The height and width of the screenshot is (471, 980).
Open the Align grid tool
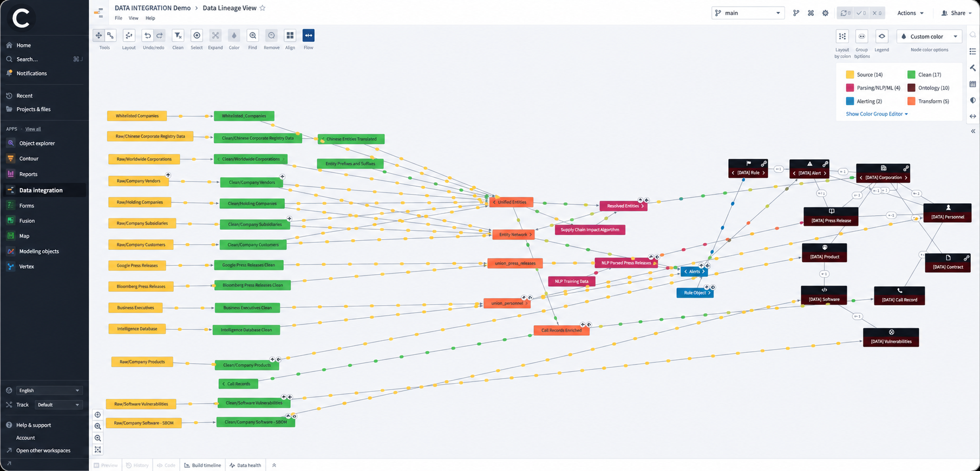tap(290, 35)
